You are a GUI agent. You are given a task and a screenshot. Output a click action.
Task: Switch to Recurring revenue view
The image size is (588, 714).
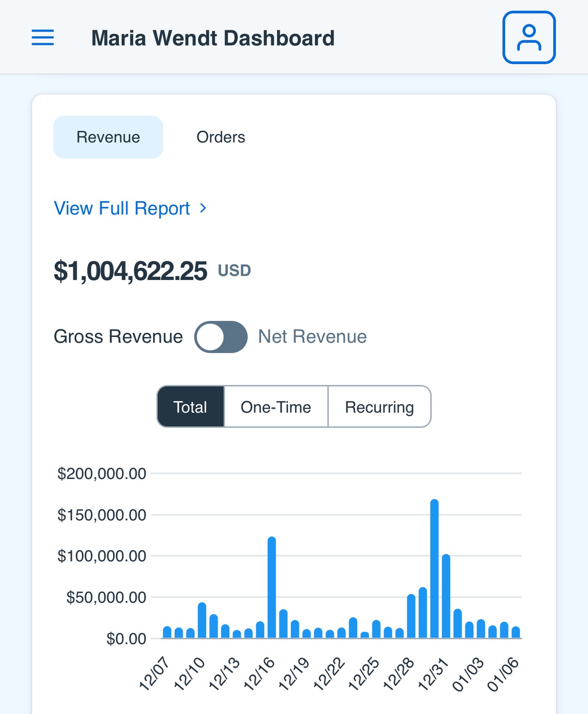tap(379, 407)
